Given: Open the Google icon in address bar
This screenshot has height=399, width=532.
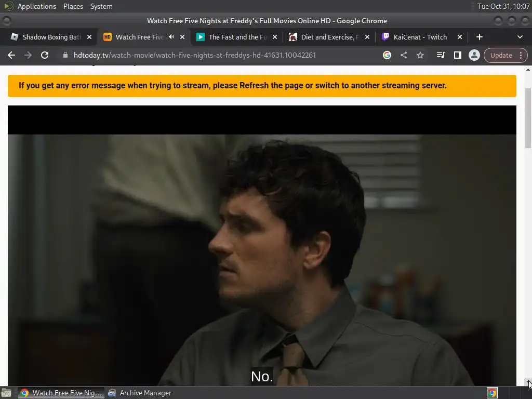Looking at the screenshot, I should (x=387, y=55).
